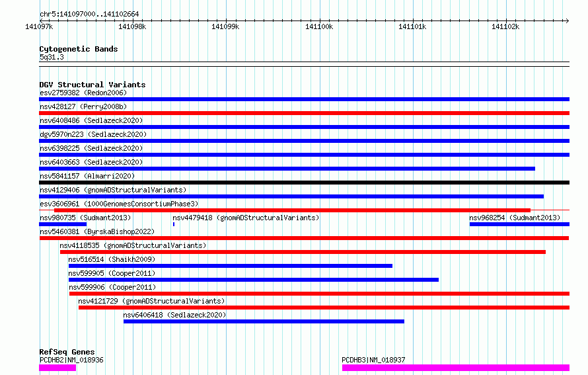This screenshot has height=375, width=588.
Task: Select dgv5970n223 (Sedlazeck2020) label
Action: (x=93, y=134)
